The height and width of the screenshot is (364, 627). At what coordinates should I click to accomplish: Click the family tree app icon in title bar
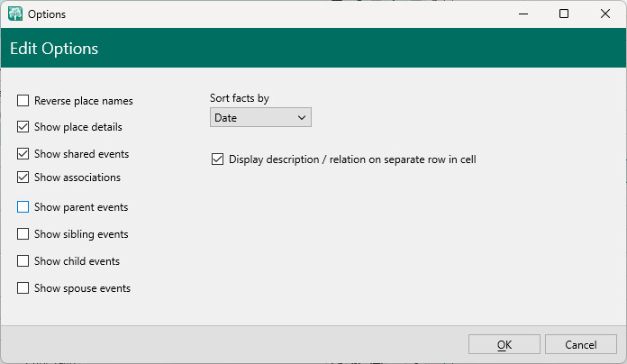15,14
